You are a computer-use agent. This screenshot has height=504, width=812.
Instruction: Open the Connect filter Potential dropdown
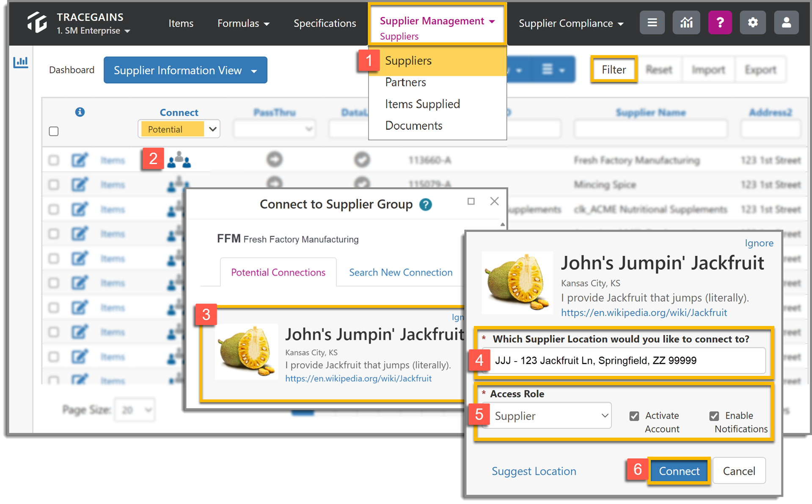click(179, 129)
